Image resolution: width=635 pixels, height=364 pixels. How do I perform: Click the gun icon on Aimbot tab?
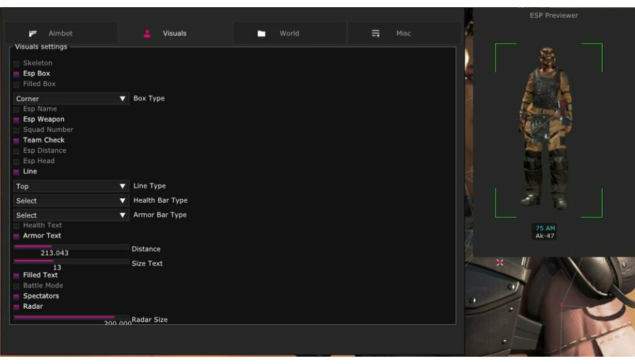[33, 33]
